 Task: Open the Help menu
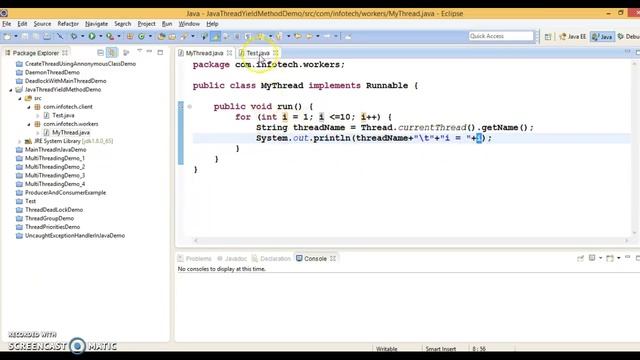(x=212, y=24)
